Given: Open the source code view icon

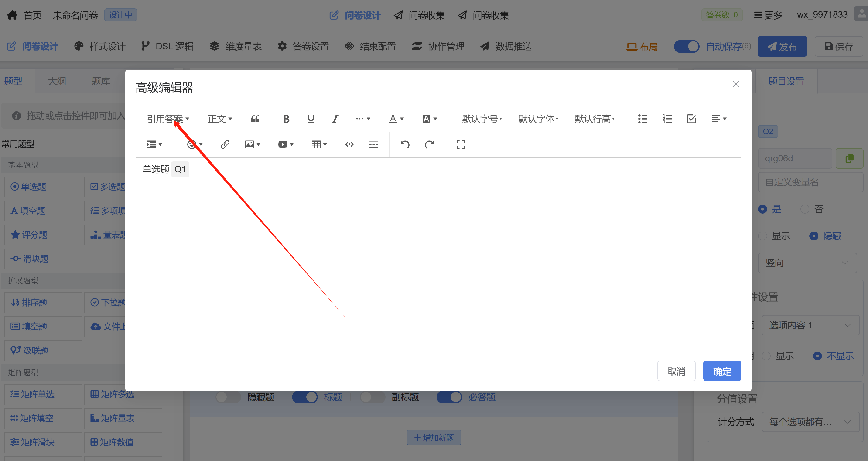Looking at the screenshot, I should (x=349, y=145).
